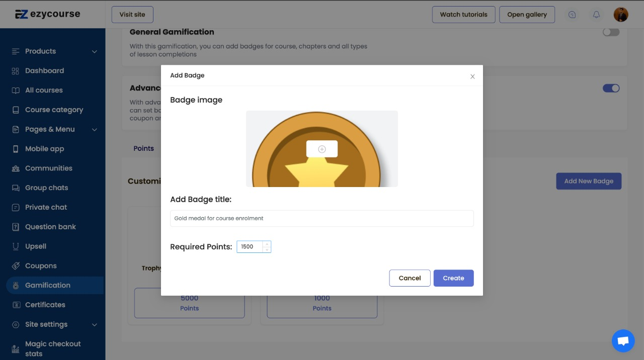The height and width of the screenshot is (360, 644).
Task: Enable the General Gamification toggle
Action: 611,32
